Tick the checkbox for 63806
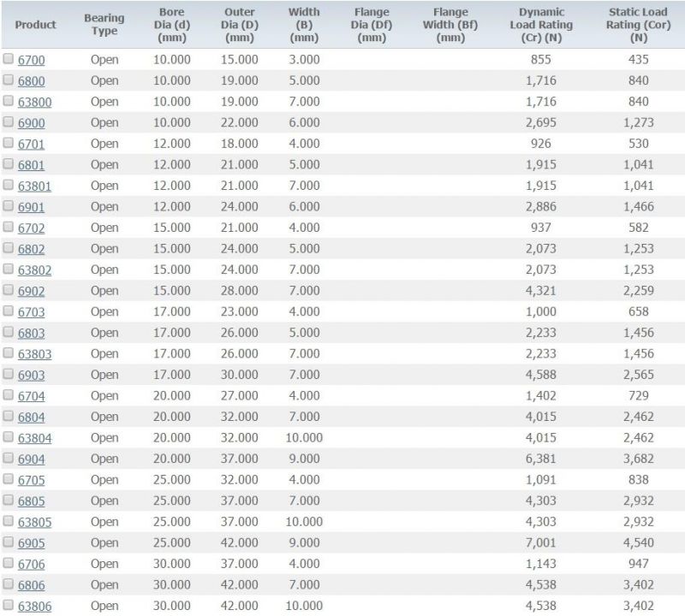 pos(9,605)
